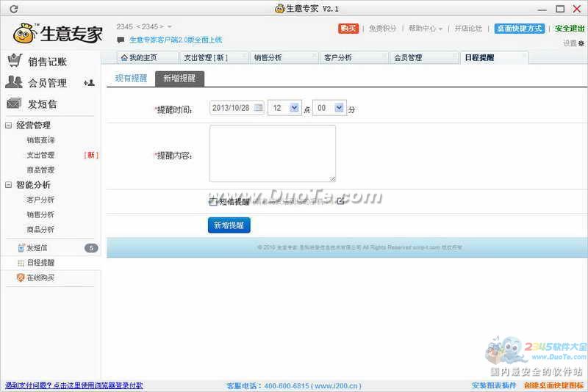Click the 会员管理 people icon in sidebar
This screenshot has width=588, height=392.
[14, 81]
